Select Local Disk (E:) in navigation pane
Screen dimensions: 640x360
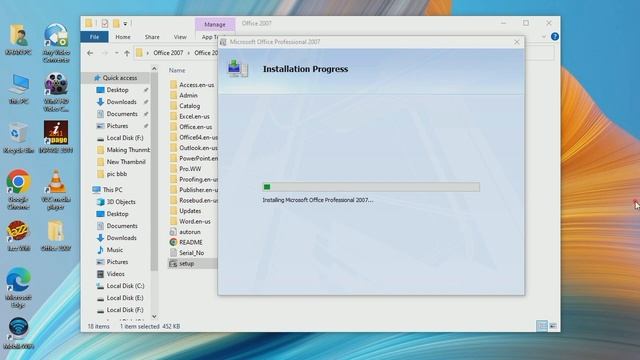pos(120,298)
